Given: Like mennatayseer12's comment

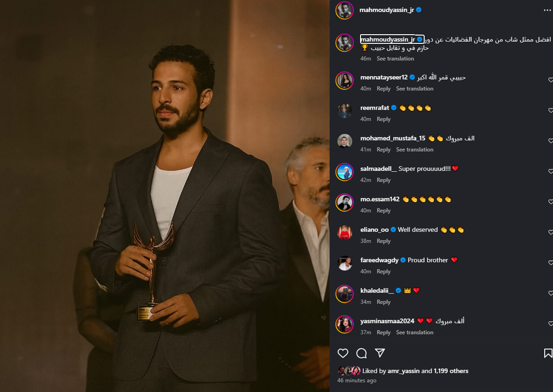Looking at the screenshot, I should click(551, 80).
